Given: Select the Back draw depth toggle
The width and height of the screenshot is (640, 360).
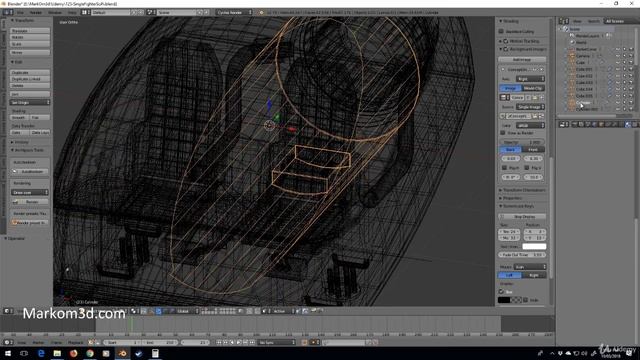Looking at the screenshot, I should pos(511,150).
